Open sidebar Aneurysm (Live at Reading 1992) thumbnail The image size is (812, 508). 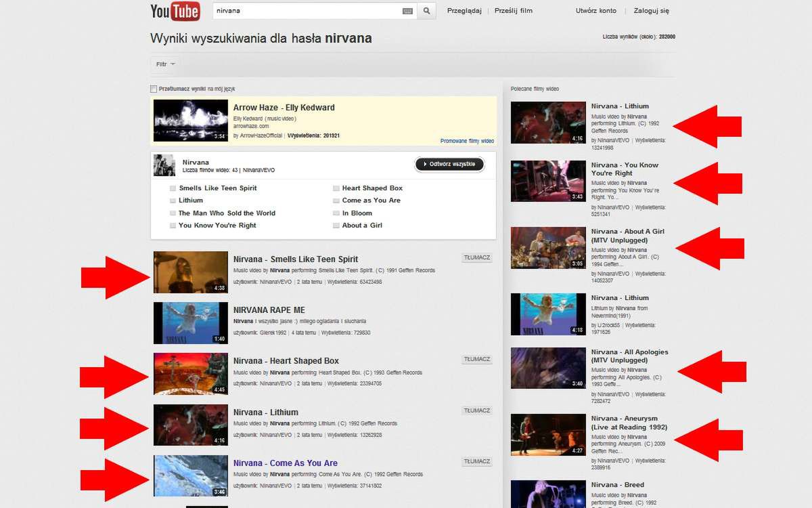click(x=548, y=435)
